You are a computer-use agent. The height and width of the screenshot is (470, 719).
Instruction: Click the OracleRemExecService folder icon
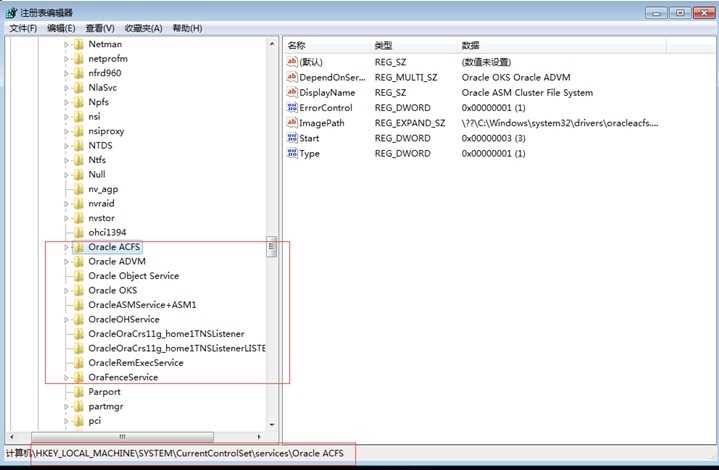[79, 363]
